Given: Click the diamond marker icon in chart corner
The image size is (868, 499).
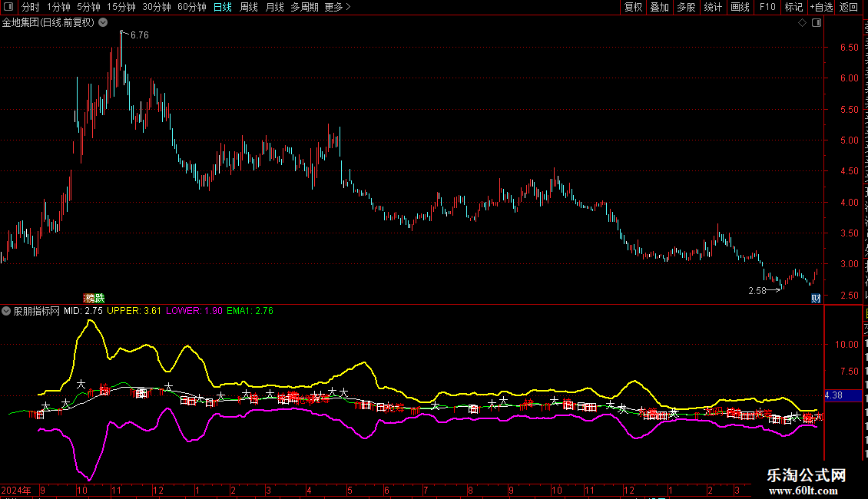Looking at the screenshot, I should tap(802, 23).
